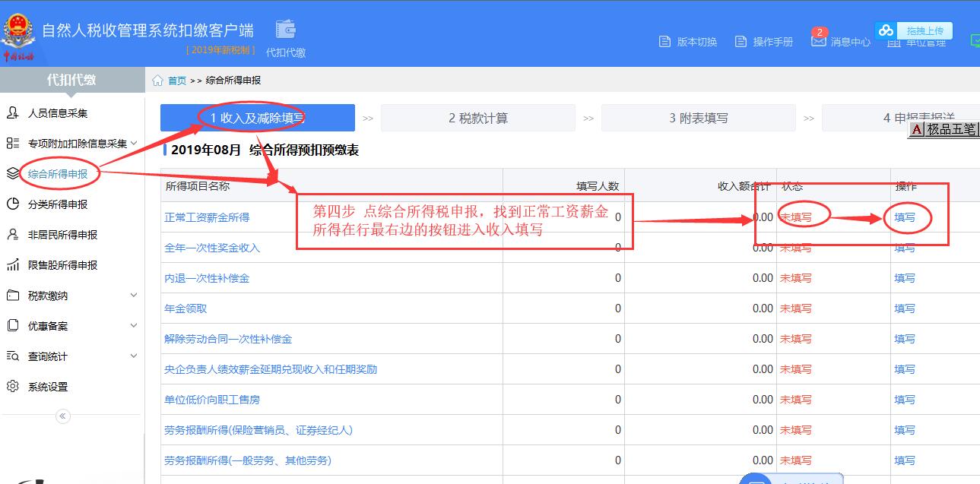Collapse the sidebar with double-arrow button
The image size is (980, 484).
[x=63, y=416]
